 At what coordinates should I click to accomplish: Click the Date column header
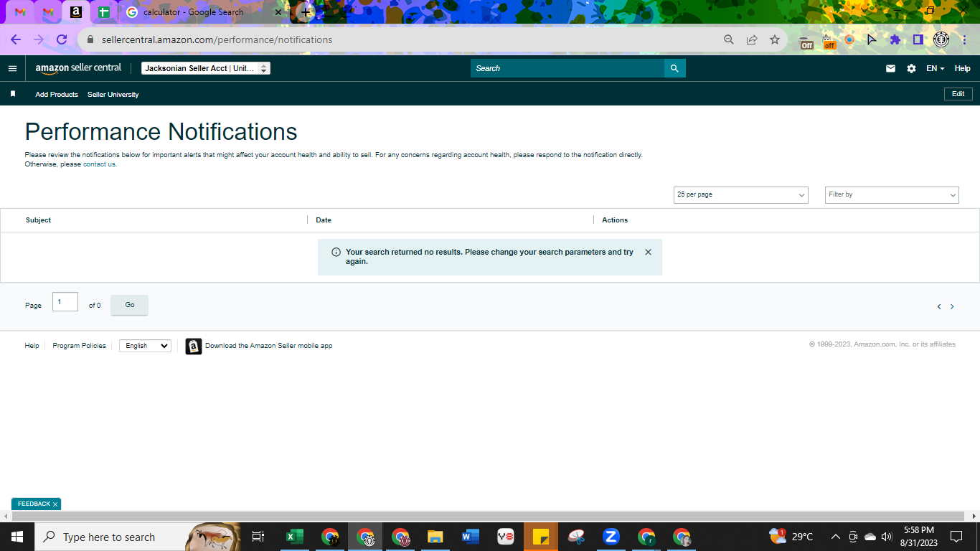(324, 220)
